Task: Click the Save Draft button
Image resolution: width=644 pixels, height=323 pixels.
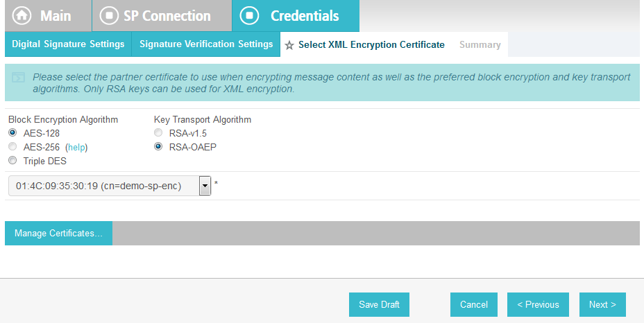Action: [379, 304]
